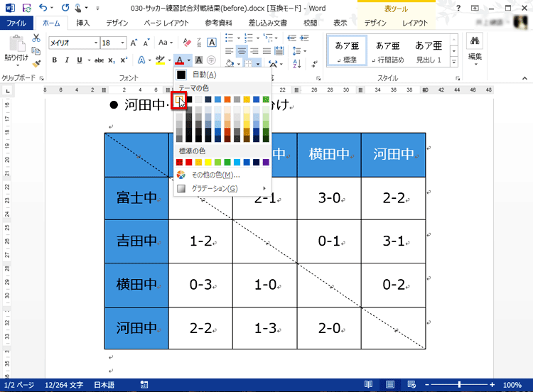The width and height of the screenshot is (533, 392).
Task: Click the enclosed character icon
Action: coord(212,60)
